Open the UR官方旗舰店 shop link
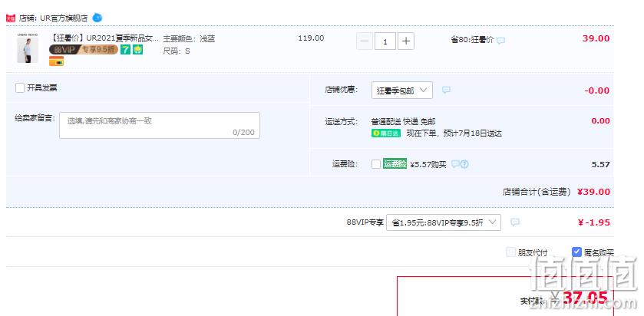The width and height of the screenshot is (644, 316). pos(64,18)
